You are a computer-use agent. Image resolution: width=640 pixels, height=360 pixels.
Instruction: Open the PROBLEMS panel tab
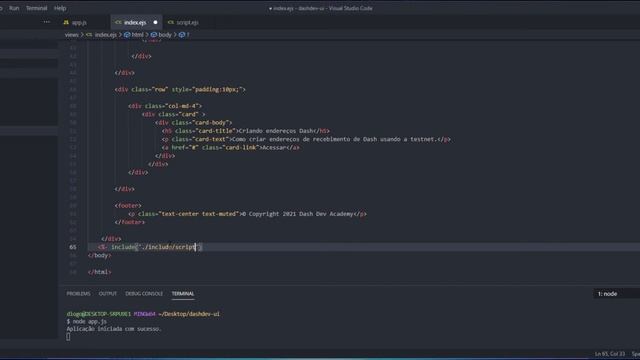pos(78,294)
